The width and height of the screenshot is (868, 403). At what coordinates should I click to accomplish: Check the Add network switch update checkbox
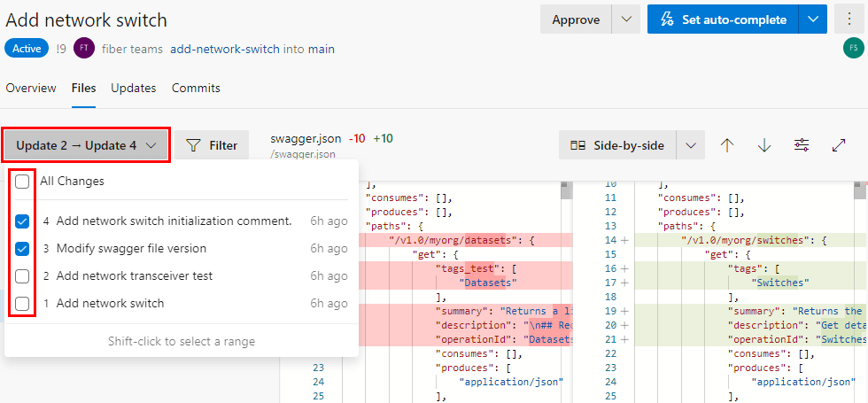coord(22,304)
